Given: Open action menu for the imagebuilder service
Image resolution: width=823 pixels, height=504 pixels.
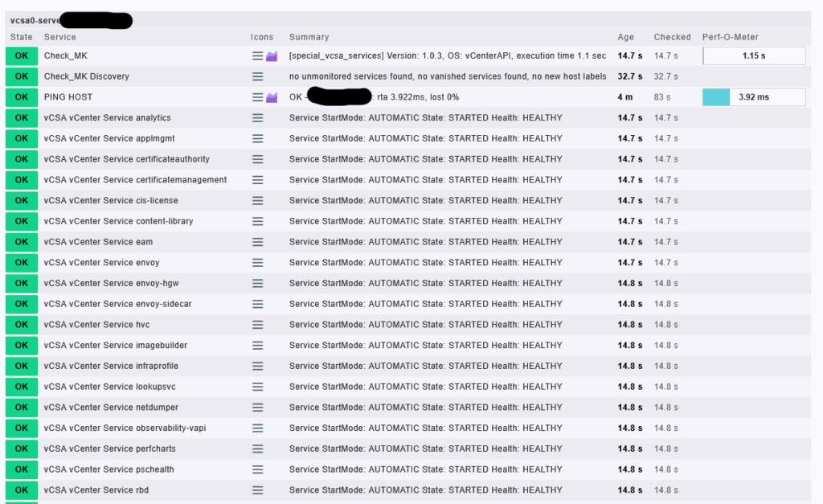Looking at the screenshot, I should pos(257,346).
